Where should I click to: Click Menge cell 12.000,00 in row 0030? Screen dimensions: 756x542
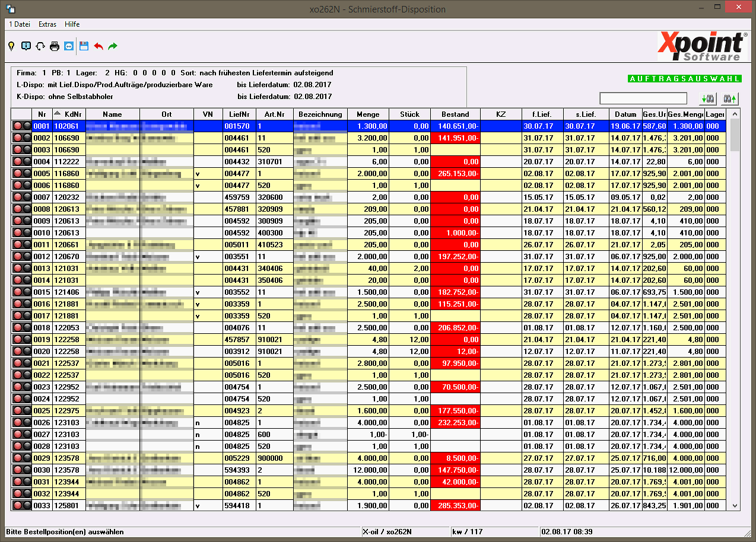pyautogui.click(x=368, y=470)
